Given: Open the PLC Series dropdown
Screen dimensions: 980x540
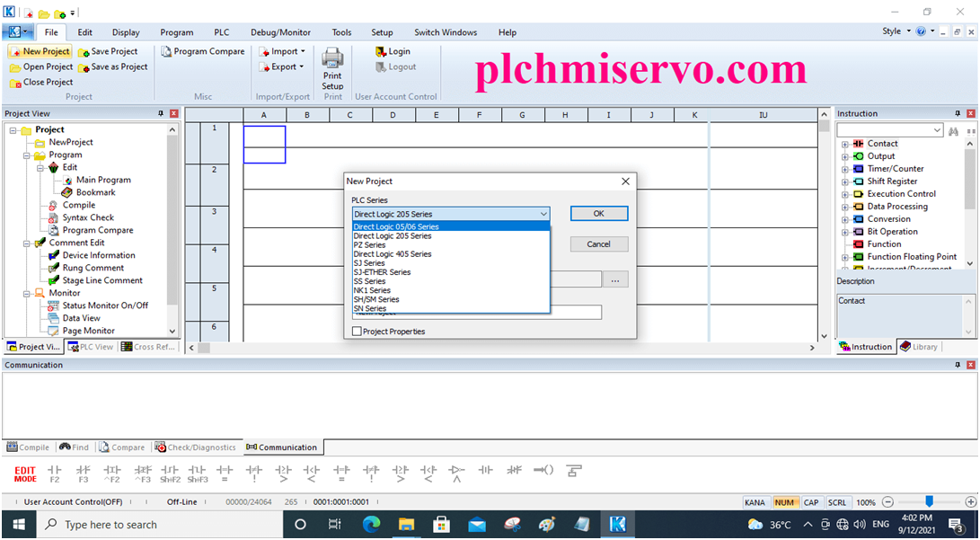Looking at the screenshot, I should (543, 213).
